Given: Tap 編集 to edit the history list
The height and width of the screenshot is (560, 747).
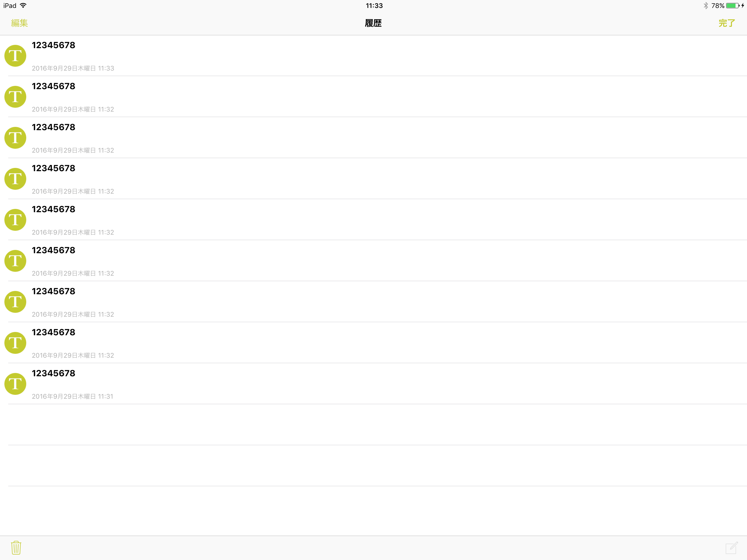Looking at the screenshot, I should [x=19, y=23].
